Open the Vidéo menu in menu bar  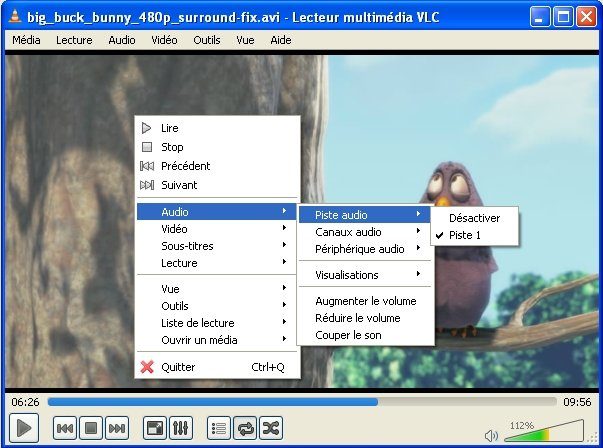pos(164,40)
